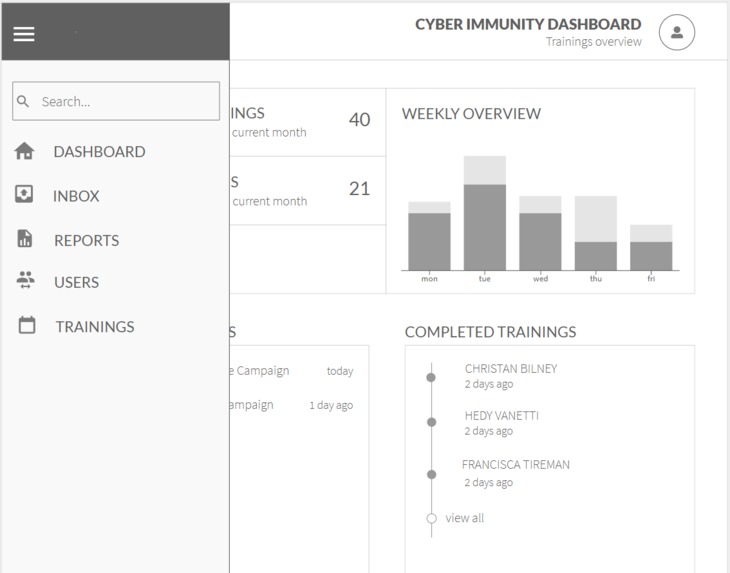This screenshot has height=573, width=730.
Task: Open FRANCISCA TIREMAN completed training entry
Action: [515, 473]
